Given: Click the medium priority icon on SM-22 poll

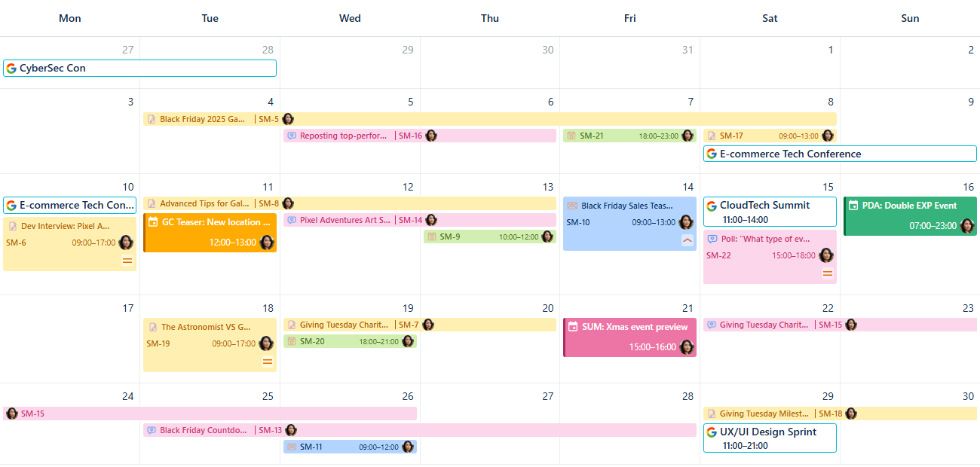Looking at the screenshot, I should [x=828, y=273].
